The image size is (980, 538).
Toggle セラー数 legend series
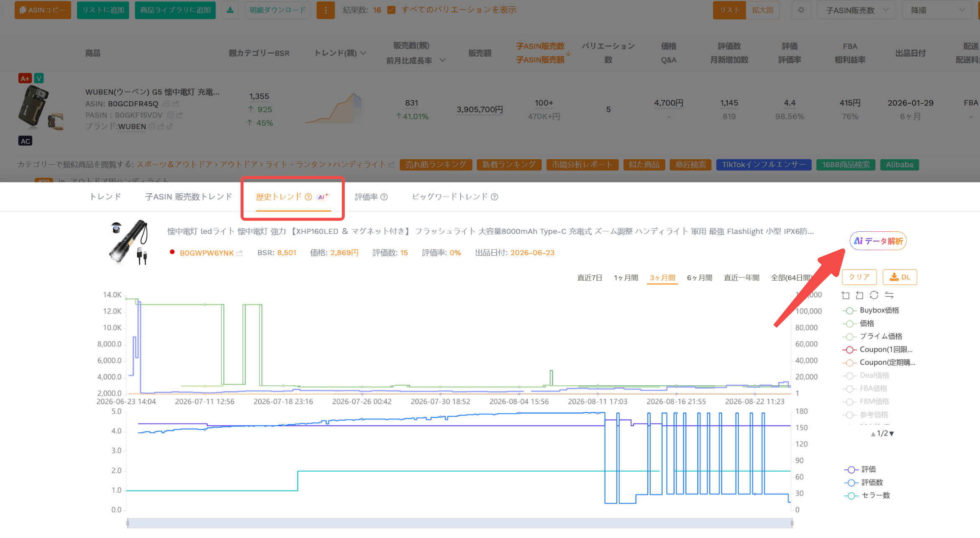coord(868,496)
